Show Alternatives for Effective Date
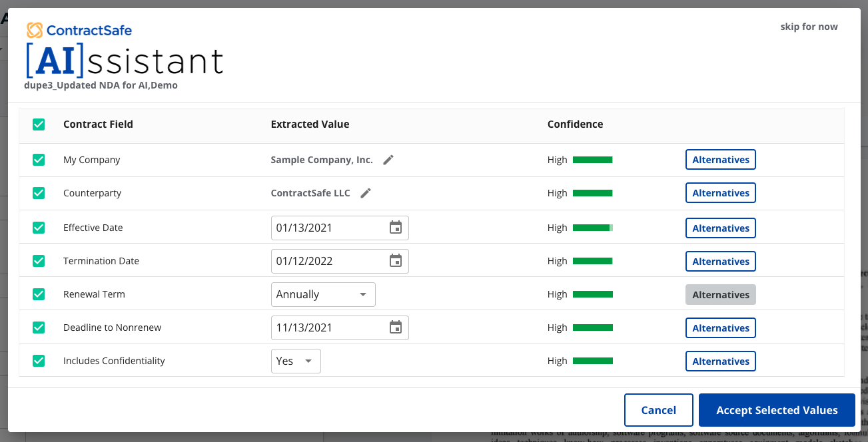Screen dimensions: 868x442 (x=720, y=228)
